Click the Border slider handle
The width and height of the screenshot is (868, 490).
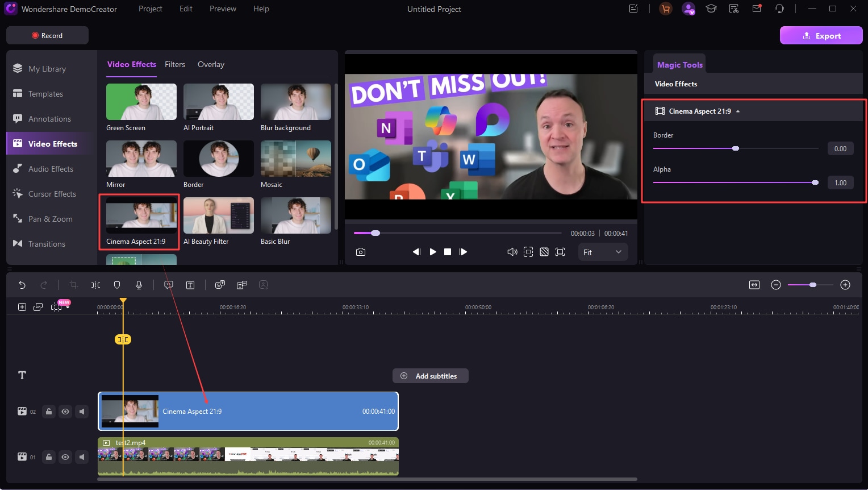pos(736,148)
